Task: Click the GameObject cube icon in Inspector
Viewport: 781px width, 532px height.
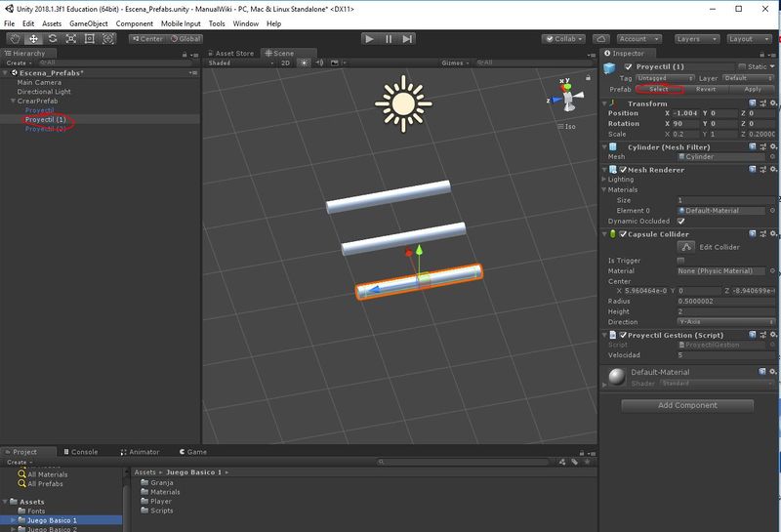Action: 609,68
